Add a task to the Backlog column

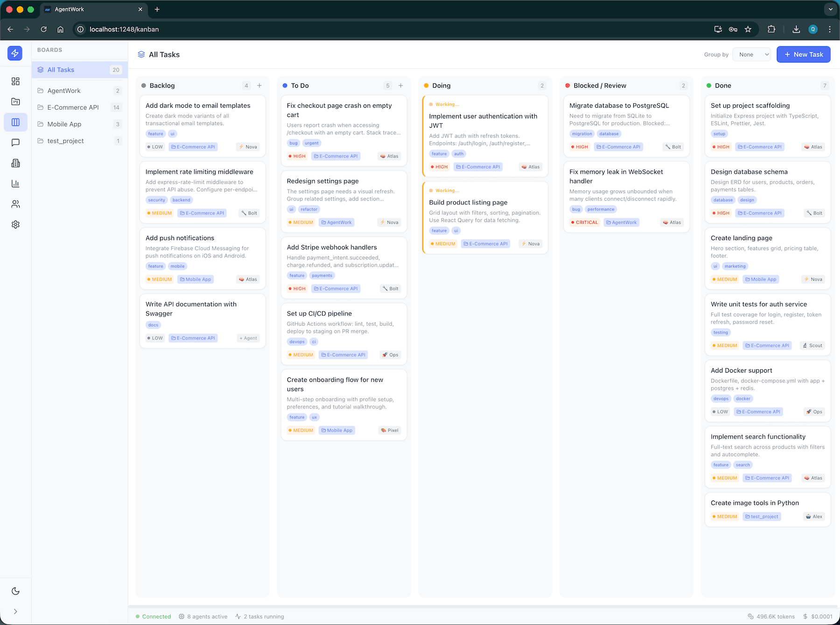[259, 85]
